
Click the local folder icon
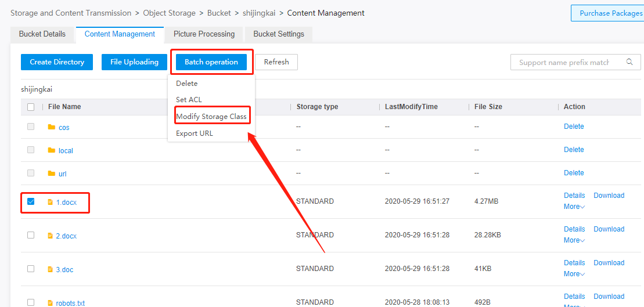click(51, 150)
